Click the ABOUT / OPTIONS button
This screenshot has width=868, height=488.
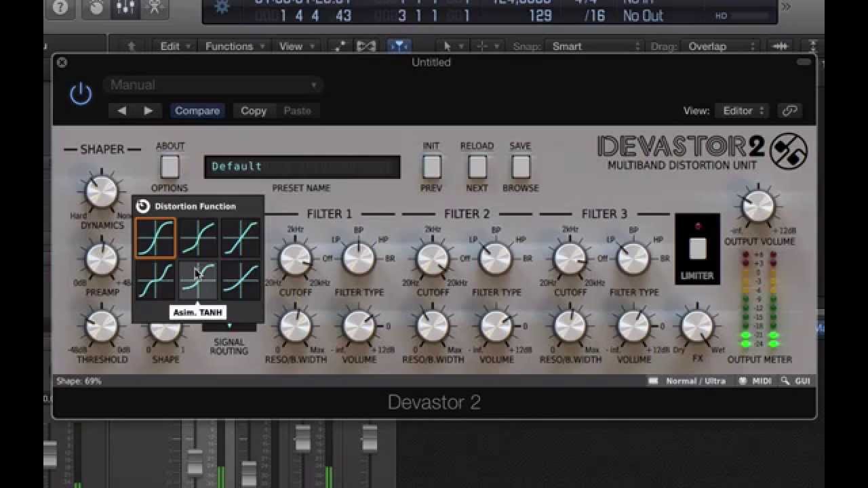tap(170, 167)
